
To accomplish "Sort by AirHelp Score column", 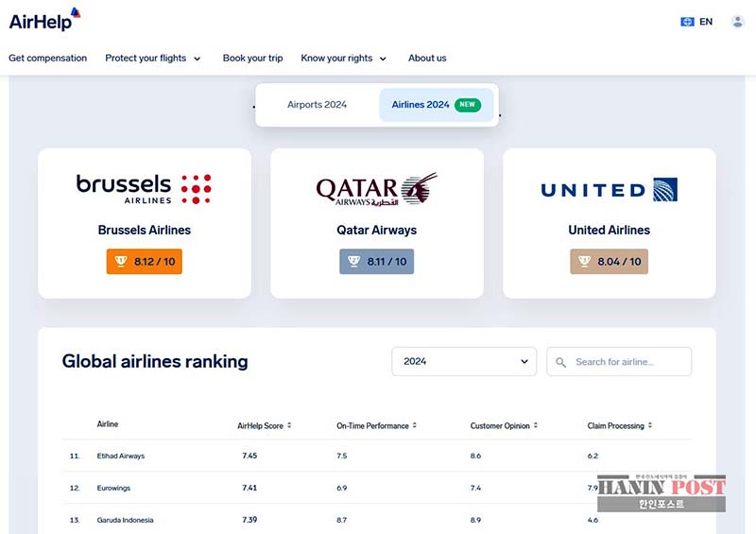I will click(265, 426).
